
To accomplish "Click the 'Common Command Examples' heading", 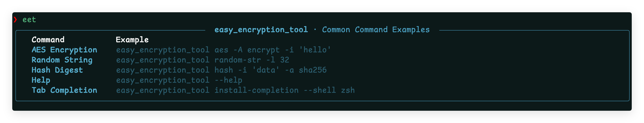I will (376, 30).
